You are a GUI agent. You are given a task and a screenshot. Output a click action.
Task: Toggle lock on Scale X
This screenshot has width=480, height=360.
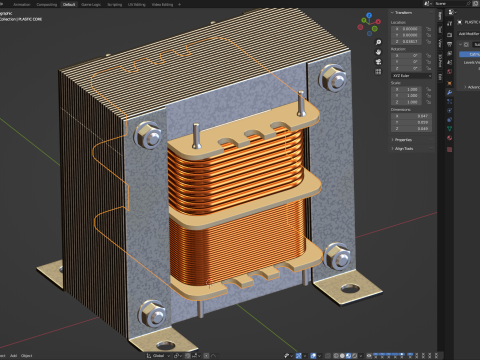tap(429, 89)
